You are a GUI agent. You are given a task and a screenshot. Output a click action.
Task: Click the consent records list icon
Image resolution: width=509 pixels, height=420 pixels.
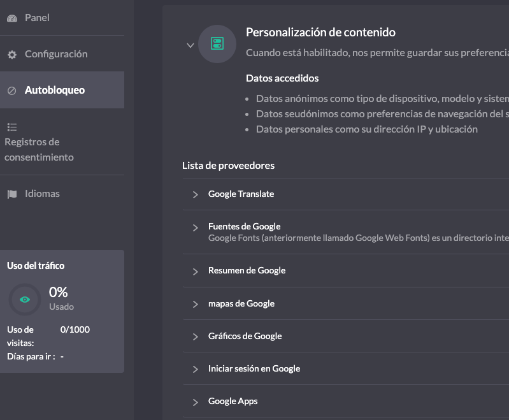[x=12, y=127]
